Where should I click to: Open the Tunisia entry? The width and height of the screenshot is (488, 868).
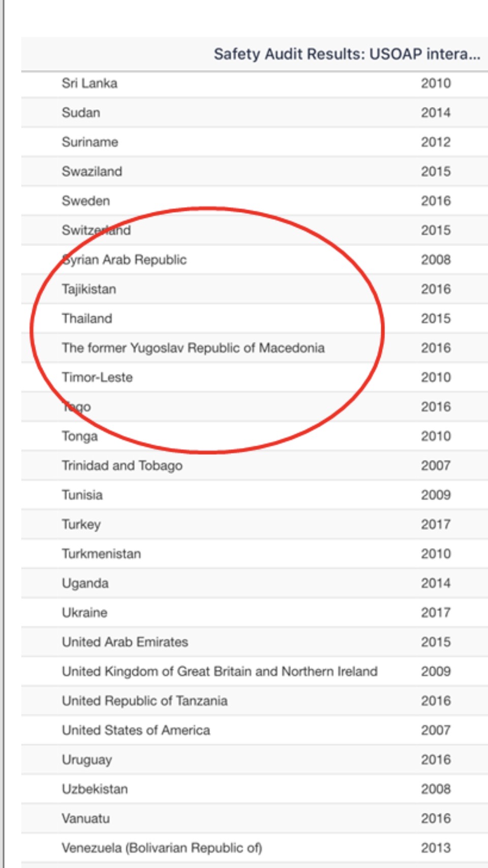click(82, 495)
